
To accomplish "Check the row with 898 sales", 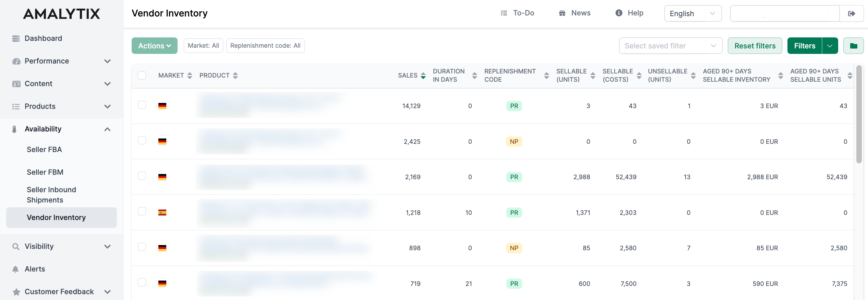I will (142, 247).
